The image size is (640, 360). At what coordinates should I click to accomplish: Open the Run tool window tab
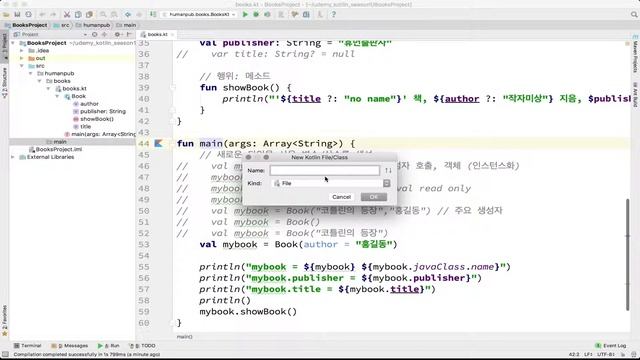(x=108, y=346)
